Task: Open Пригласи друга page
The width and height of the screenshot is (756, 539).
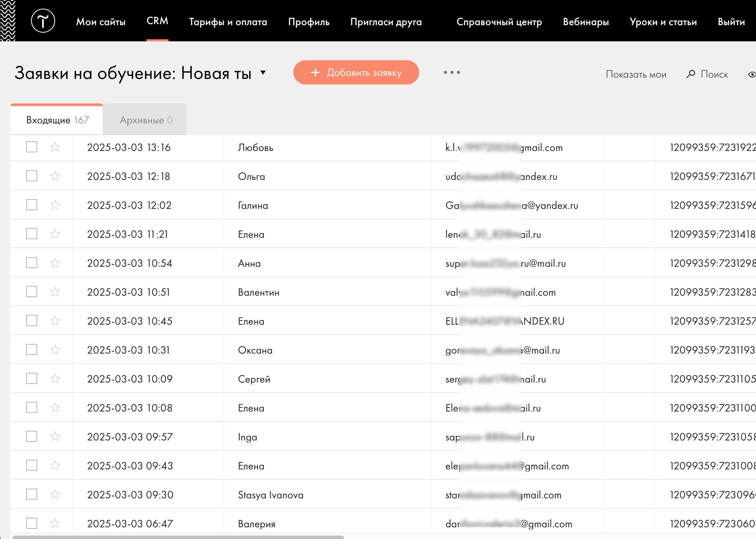Action: coord(386,22)
